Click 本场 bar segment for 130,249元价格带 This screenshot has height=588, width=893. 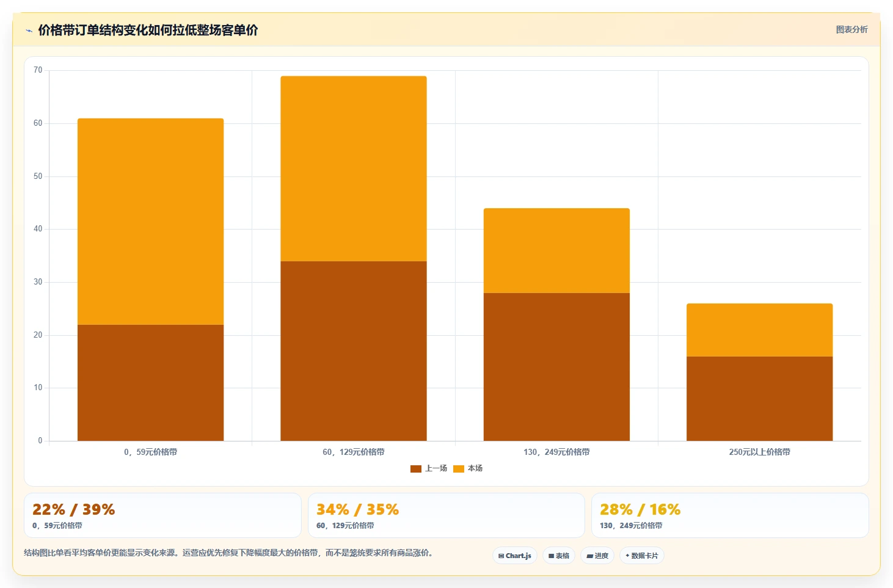[x=556, y=251]
